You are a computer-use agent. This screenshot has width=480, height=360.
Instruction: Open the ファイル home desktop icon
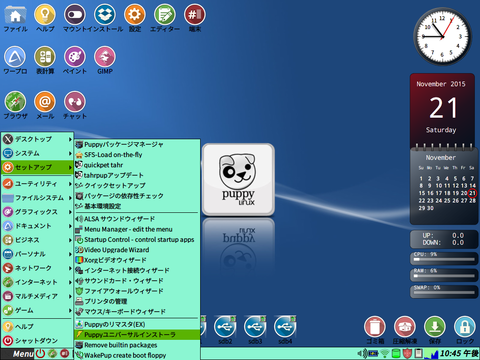point(15,16)
